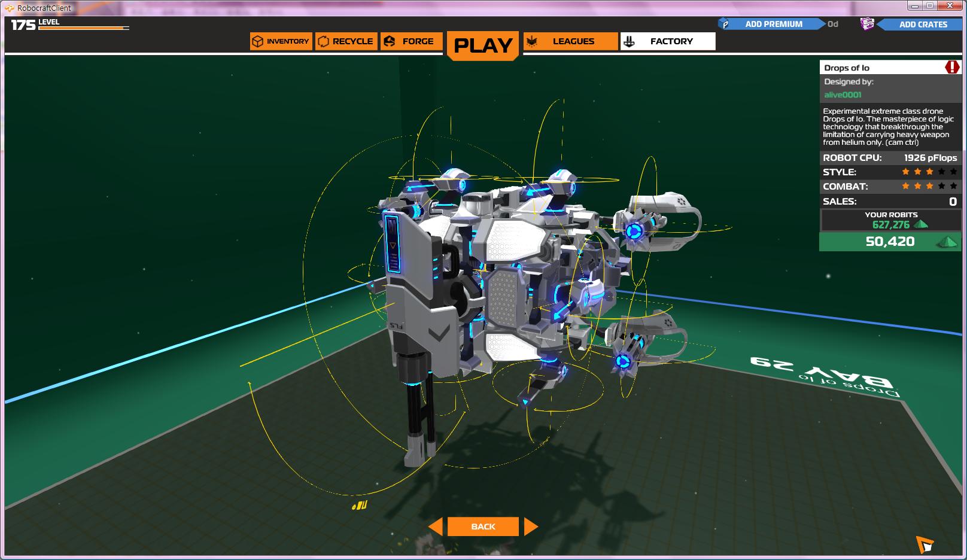Click the Leagues emblem icon
Viewport: 967px width, 560px height.
coord(531,41)
